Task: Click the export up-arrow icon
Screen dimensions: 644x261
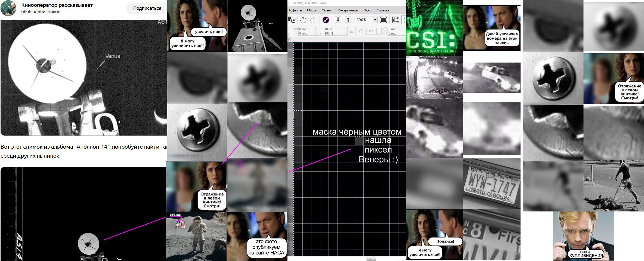Action: (348, 20)
